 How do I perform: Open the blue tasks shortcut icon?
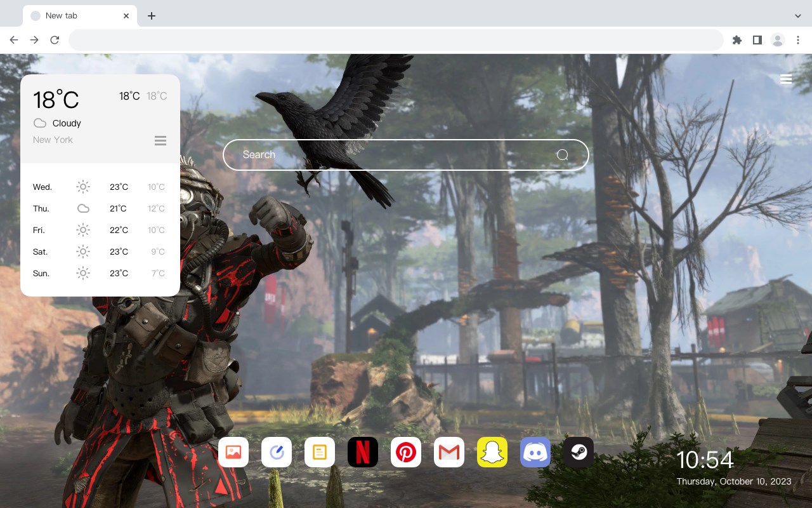tap(277, 452)
